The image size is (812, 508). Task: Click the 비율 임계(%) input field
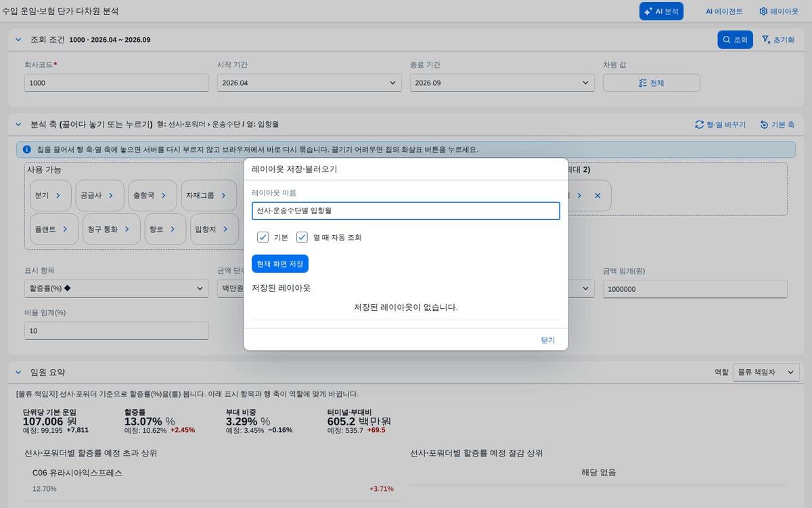pyautogui.click(x=116, y=331)
